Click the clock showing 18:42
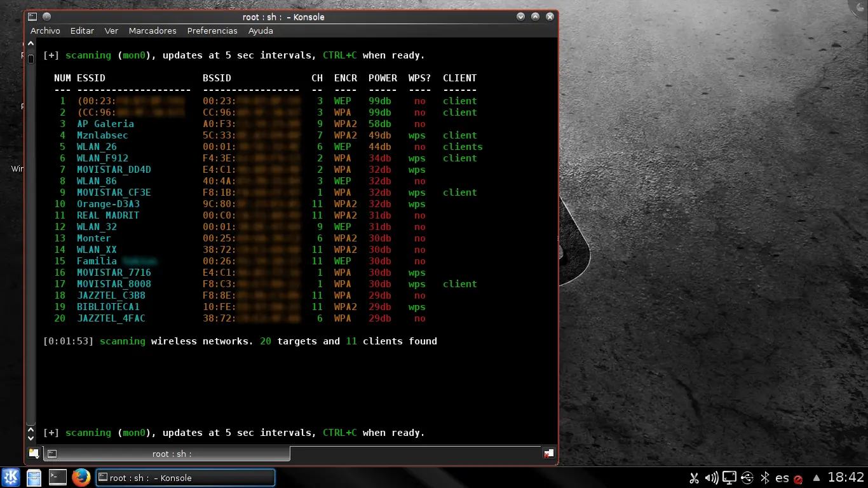Image resolution: width=868 pixels, height=488 pixels. 846,477
